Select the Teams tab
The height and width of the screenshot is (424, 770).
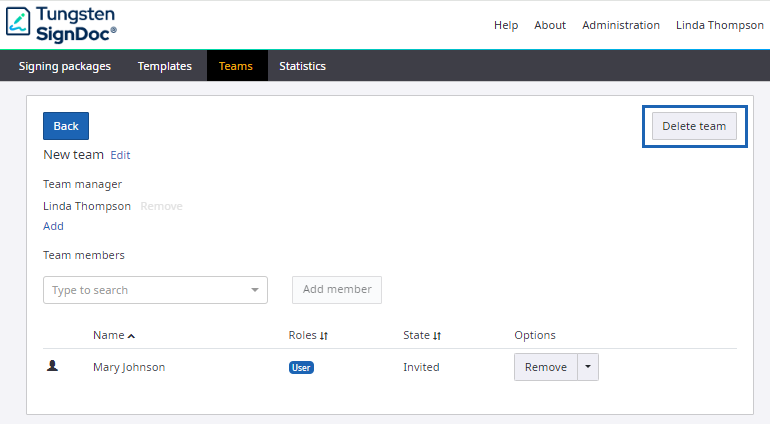pos(236,66)
